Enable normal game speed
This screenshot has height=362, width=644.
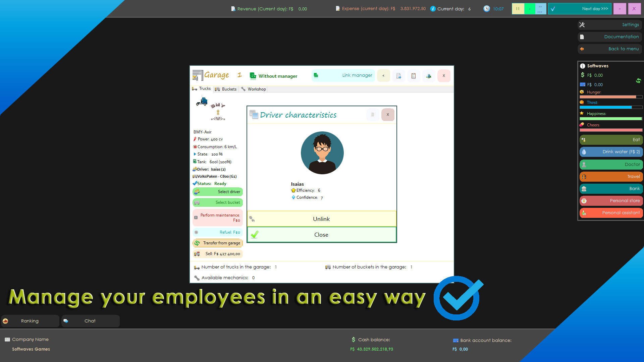click(529, 9)
